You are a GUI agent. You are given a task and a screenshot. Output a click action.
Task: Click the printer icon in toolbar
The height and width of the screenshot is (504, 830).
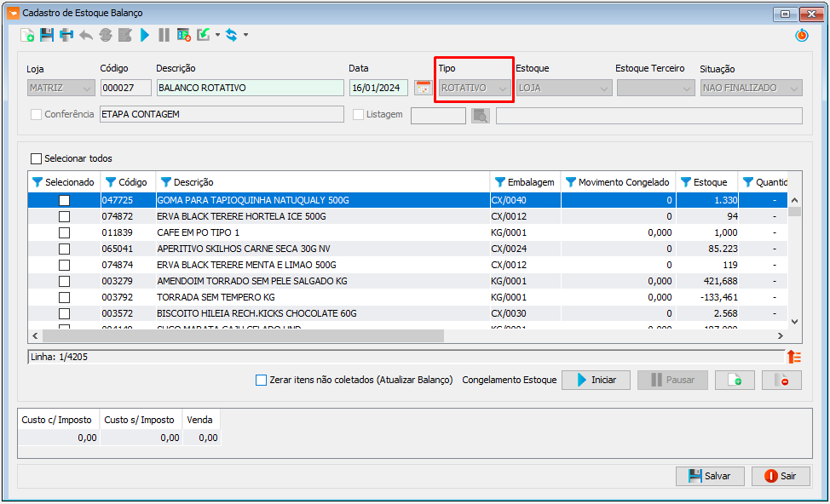click(x=66, y=36)
